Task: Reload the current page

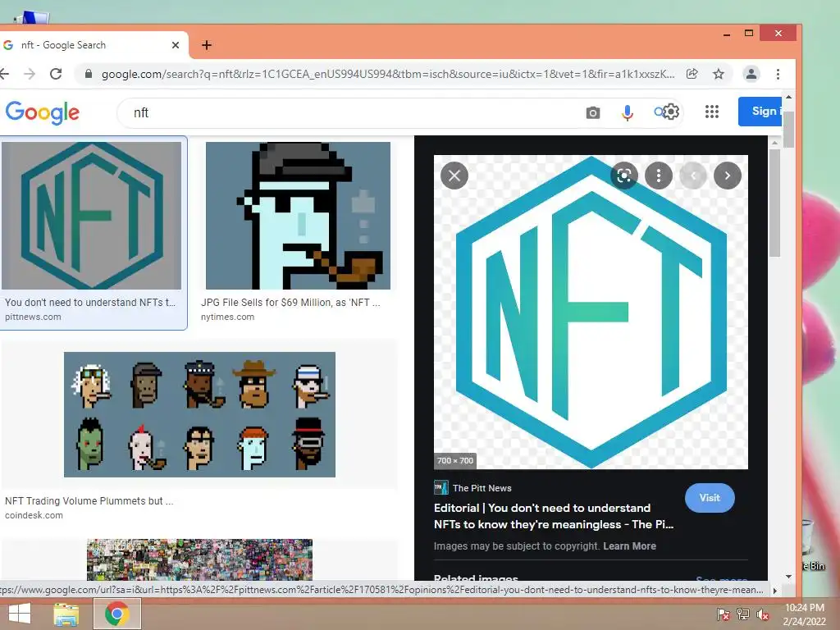Action: 56,73
